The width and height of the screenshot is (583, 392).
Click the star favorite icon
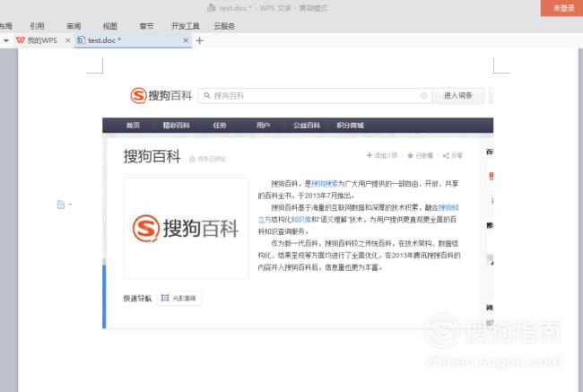click(410, 155)
